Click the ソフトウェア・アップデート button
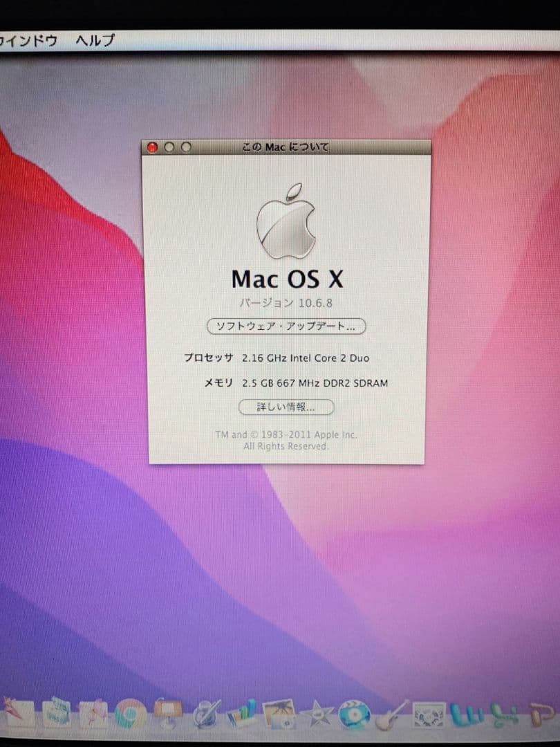The height and width of the screenshot is (747, 560). 286,326
